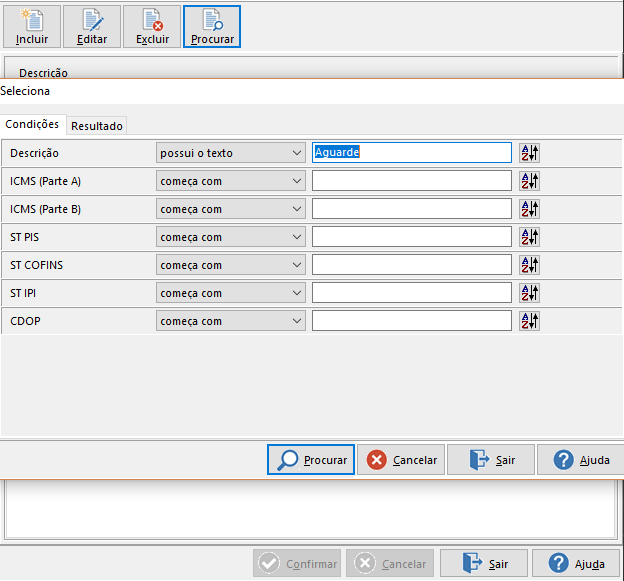Screen dimensions: 624x581
Task: Select the Excluir toolbar button
Action: [x=152, y=27]
